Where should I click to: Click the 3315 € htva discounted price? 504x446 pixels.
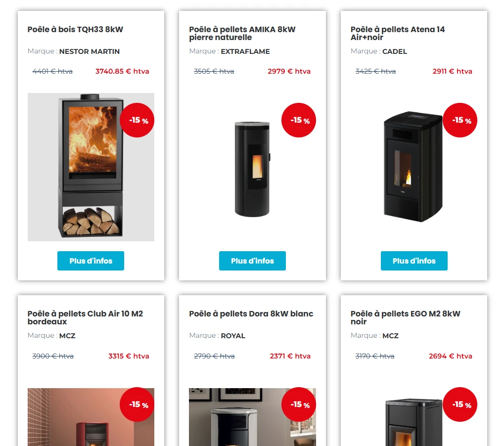[129, 356]
